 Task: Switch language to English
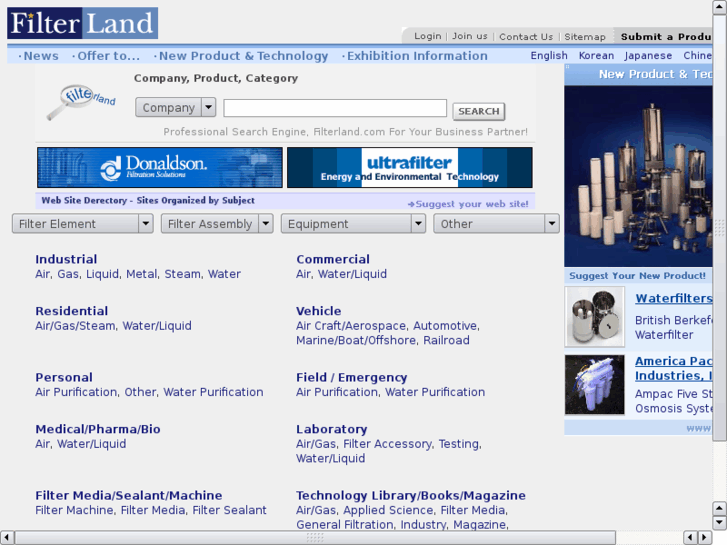click(549, 56)
